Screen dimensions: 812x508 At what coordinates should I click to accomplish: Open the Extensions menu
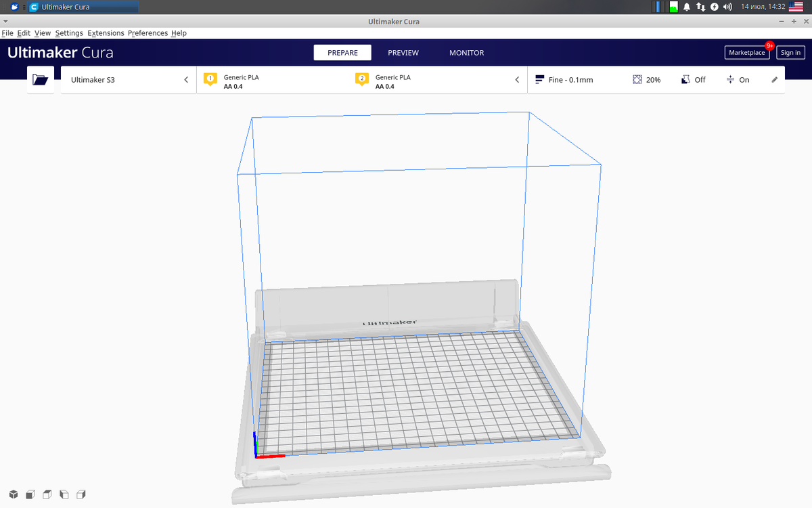pos(106,33)
